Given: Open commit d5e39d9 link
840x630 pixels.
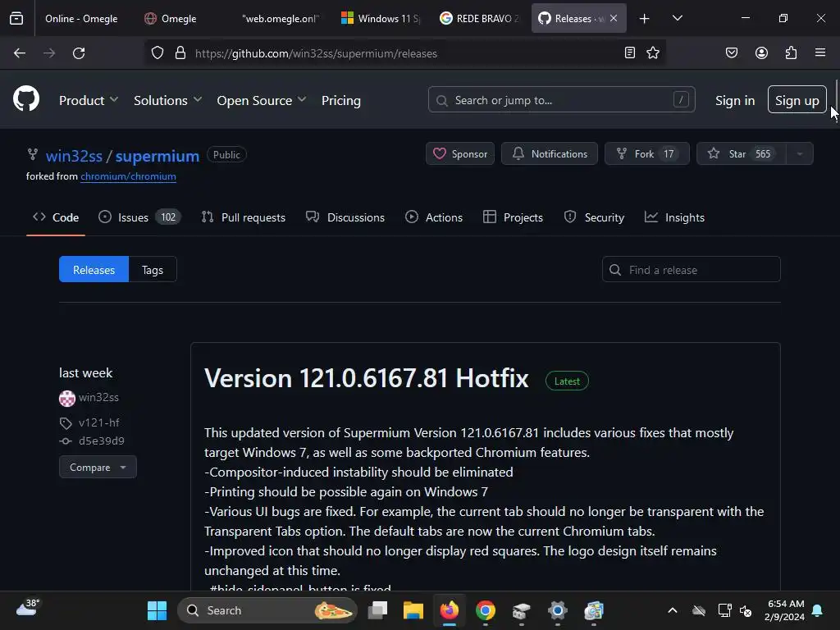Looking at the screenshot, I should [x=101, y=441].
